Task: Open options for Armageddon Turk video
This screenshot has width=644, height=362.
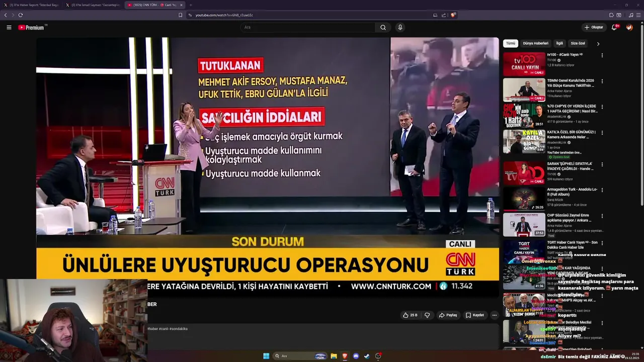Action: pyautogui.click(x=602, y=190)
